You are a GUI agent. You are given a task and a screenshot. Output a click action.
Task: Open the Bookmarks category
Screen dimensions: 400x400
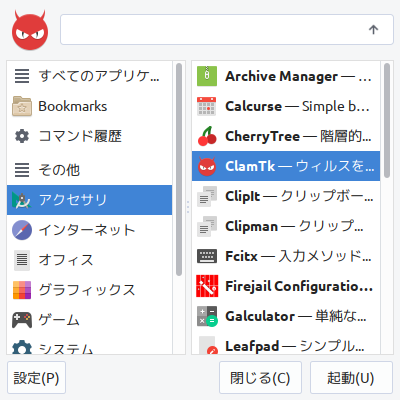click(x=73, y=106)
